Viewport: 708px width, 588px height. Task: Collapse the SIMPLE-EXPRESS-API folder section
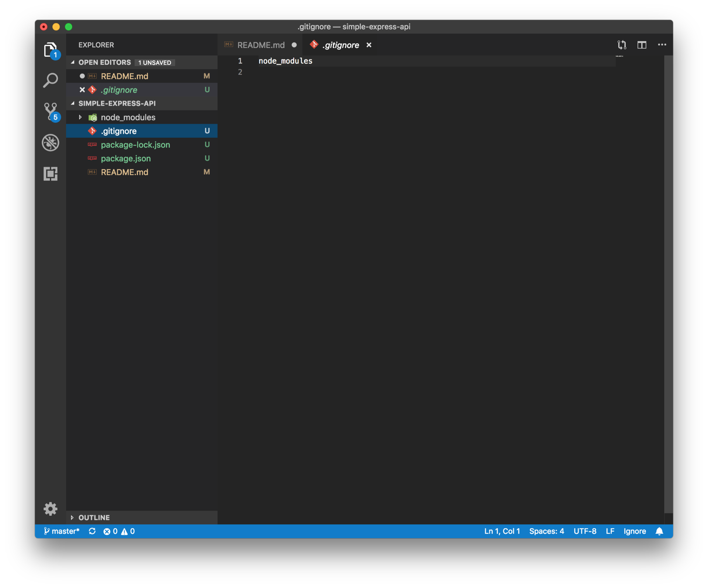tap(117, 104)
